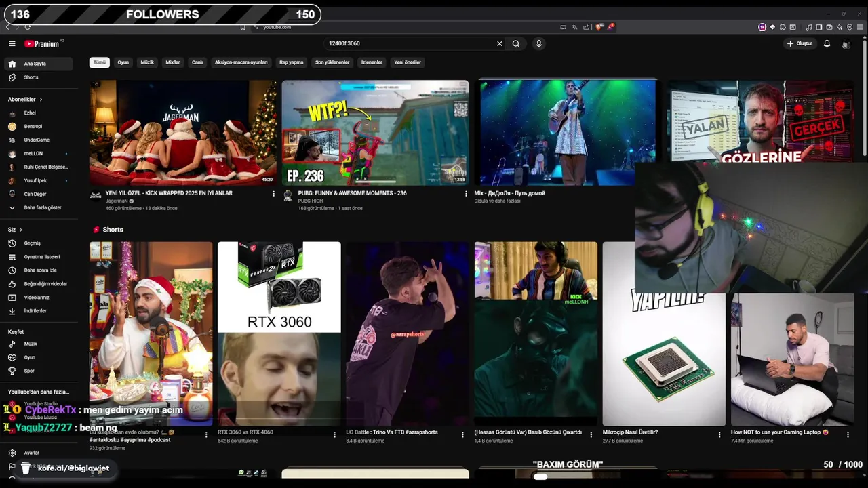Click the Oluştur create button
Screen dimensions: 868x488
coord(800,43)
